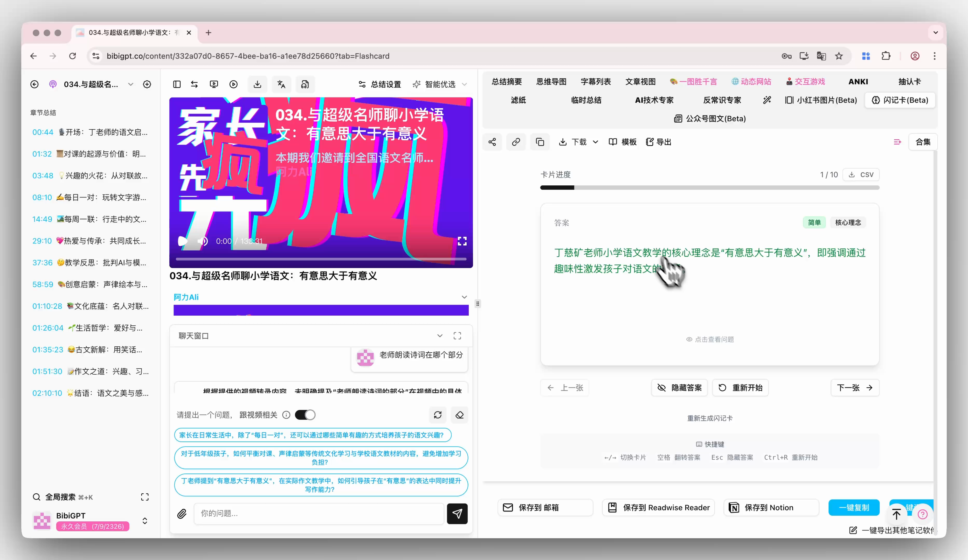Toggle the sidebar panel layout icon
Viewport: 968px width, 560px height.
tap(177, 84)
